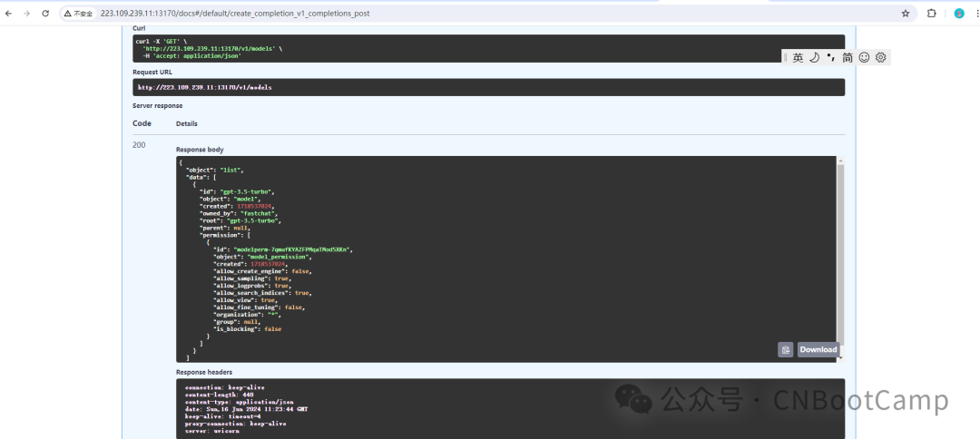Open the Chrome three-dot menu
The image size is (980, 439).
tap(975, 14)
